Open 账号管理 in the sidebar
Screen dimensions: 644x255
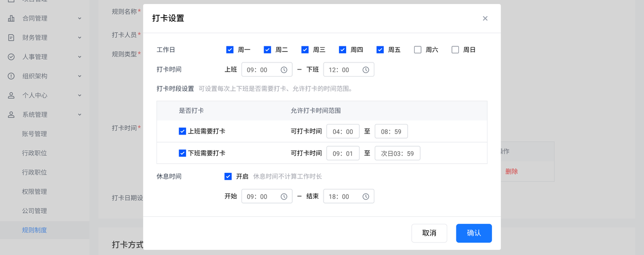tap(34, 134)
